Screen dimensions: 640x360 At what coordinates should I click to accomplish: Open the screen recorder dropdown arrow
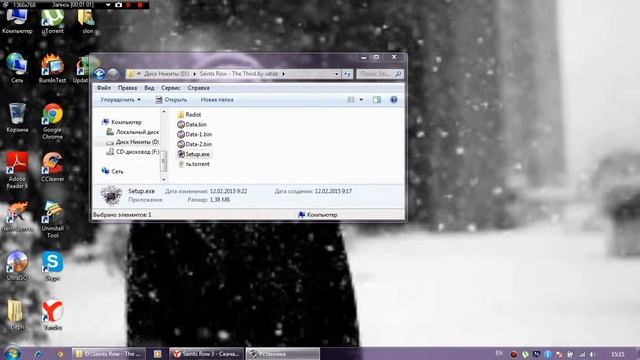click(x=108, y=5)
